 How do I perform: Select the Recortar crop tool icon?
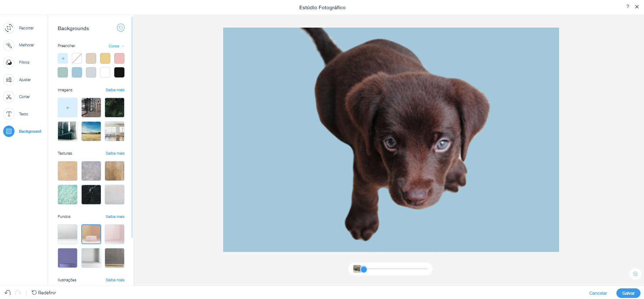[9, 28]
